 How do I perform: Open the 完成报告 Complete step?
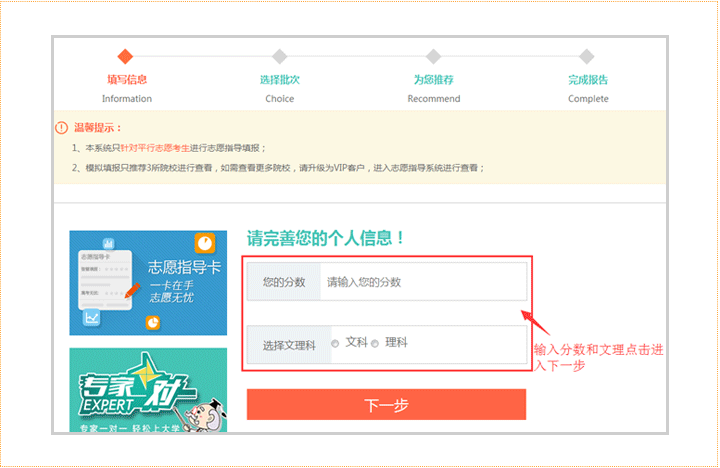(x=588, y=88)
